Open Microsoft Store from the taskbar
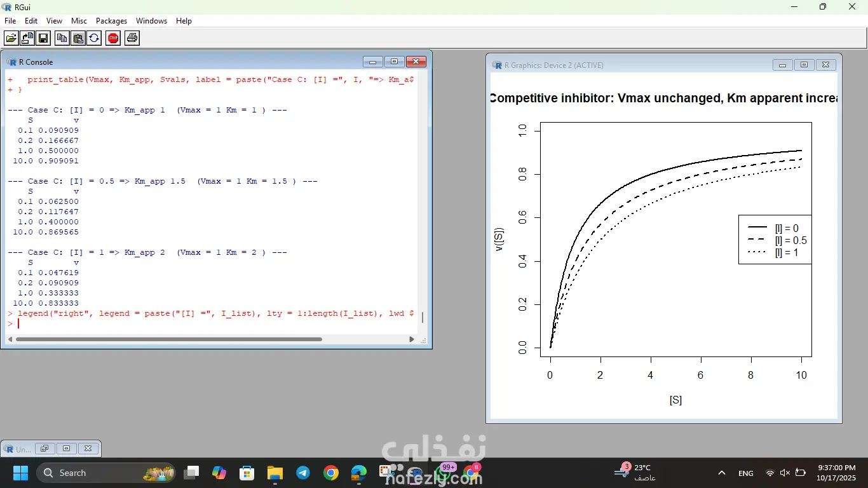 point(247,473)
